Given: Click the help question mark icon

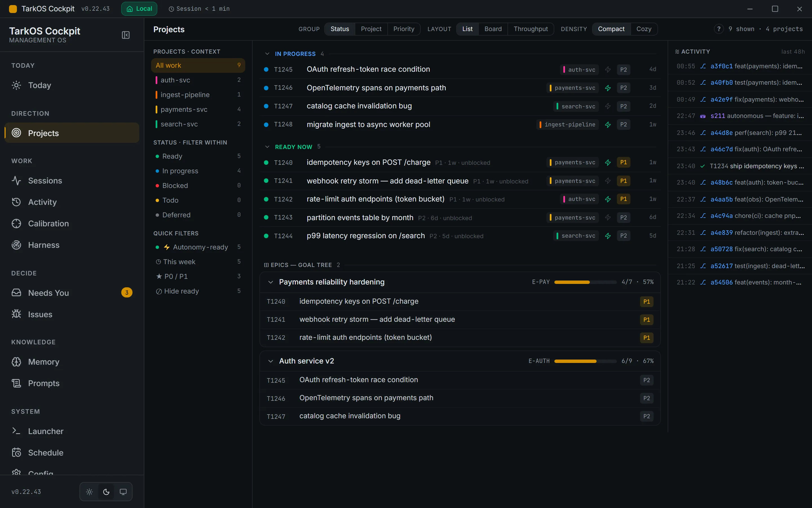Looking at the screenshot, I should (718, 29).
